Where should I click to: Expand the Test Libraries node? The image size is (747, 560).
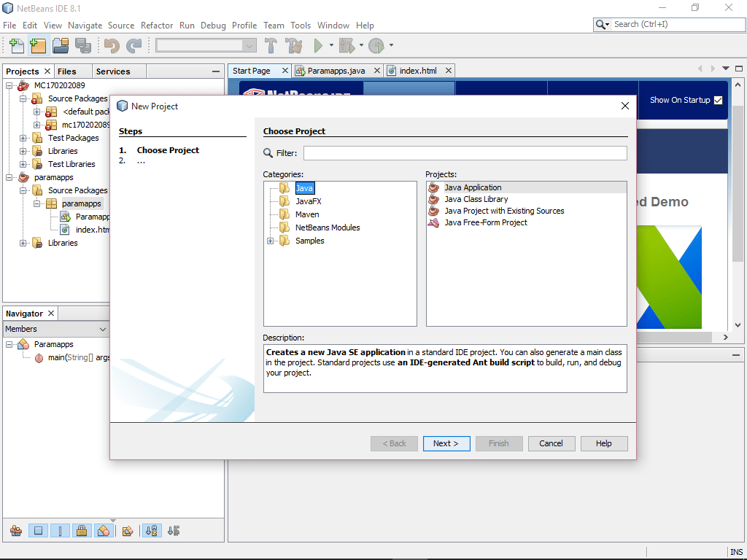(x=23, y=164)
